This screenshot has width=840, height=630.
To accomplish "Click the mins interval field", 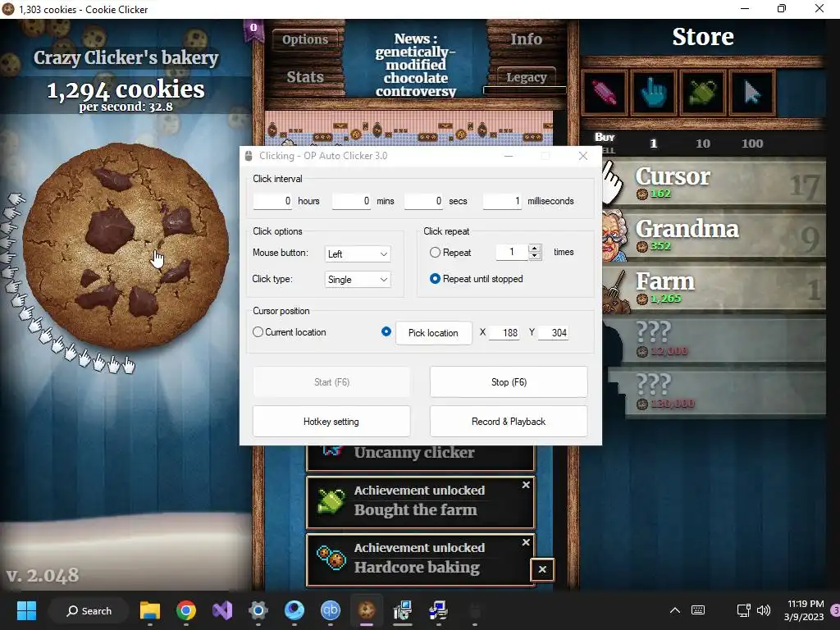I will [x=351, y=201].
